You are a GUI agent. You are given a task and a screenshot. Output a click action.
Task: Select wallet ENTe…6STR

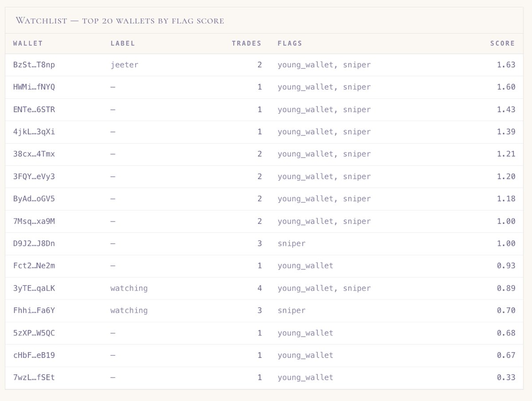point(34,109)
